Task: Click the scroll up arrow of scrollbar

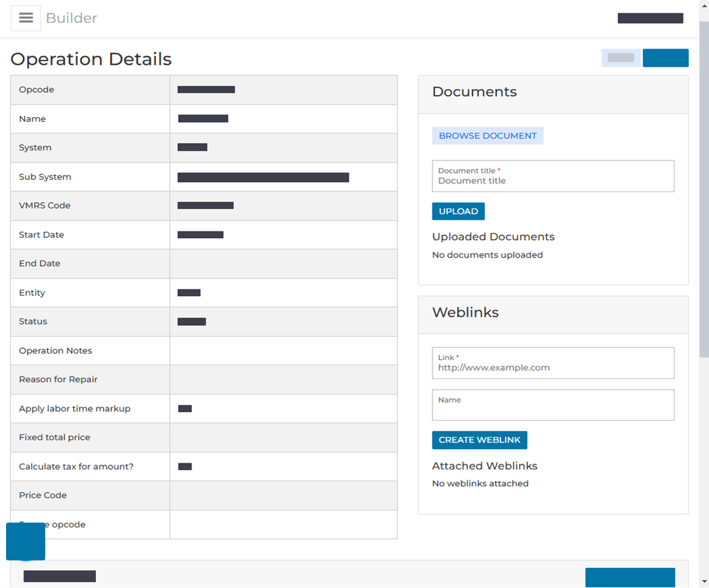Action: [704, 5]
